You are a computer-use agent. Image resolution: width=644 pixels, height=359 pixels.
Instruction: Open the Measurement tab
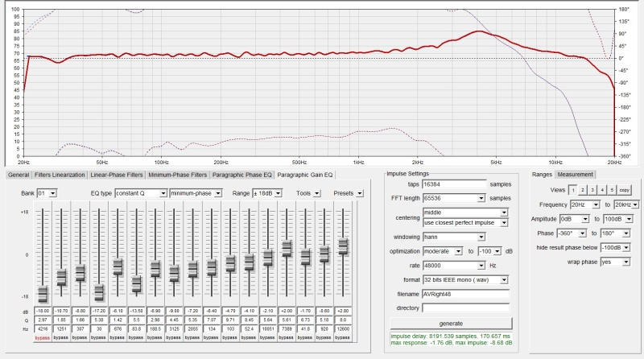576,175
